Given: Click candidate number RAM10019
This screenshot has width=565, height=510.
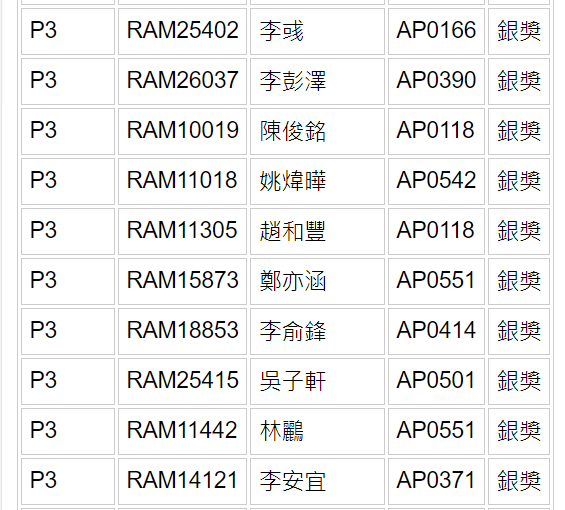Looking at the screenshot, I should pos(182,130).
